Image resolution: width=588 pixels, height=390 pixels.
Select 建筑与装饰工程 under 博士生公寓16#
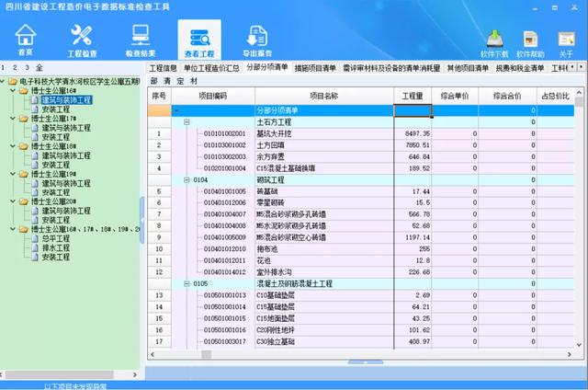66,100
